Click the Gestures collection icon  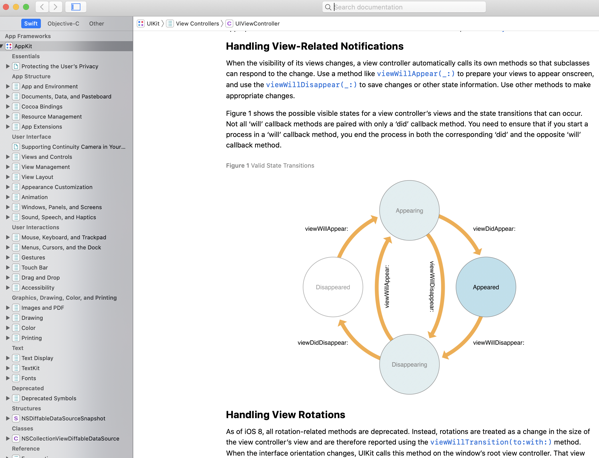16,257
